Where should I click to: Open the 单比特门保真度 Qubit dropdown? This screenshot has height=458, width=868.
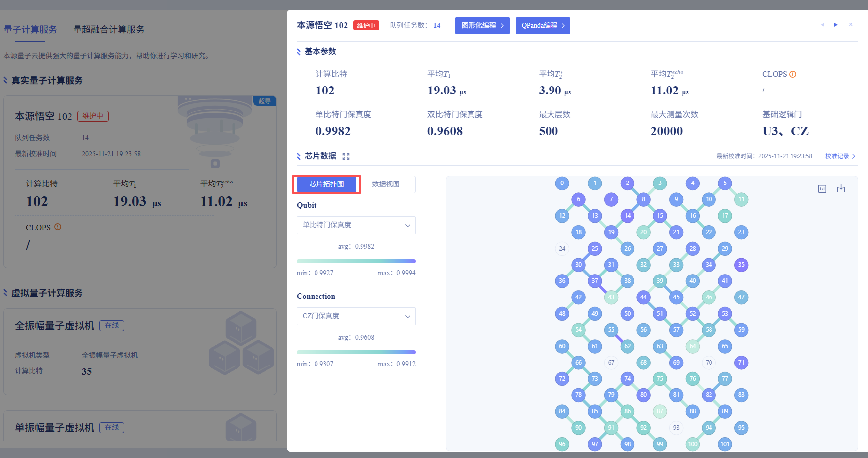[x=356, y=225]
